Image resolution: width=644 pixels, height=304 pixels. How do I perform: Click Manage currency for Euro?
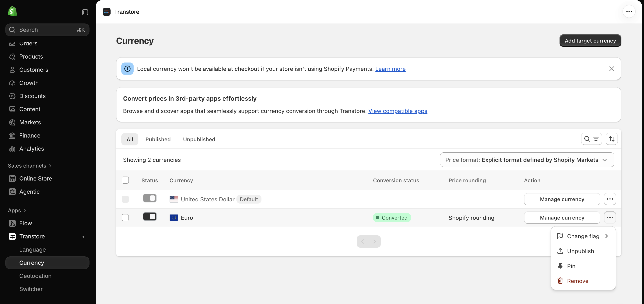tap(562, 218)
